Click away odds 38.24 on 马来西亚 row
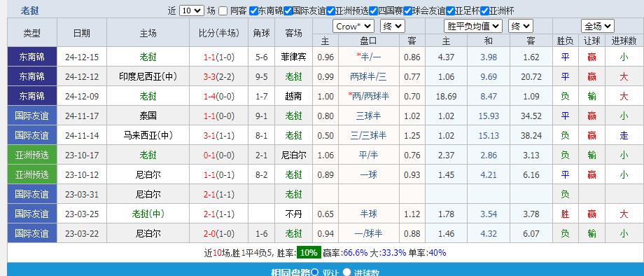 531,135
